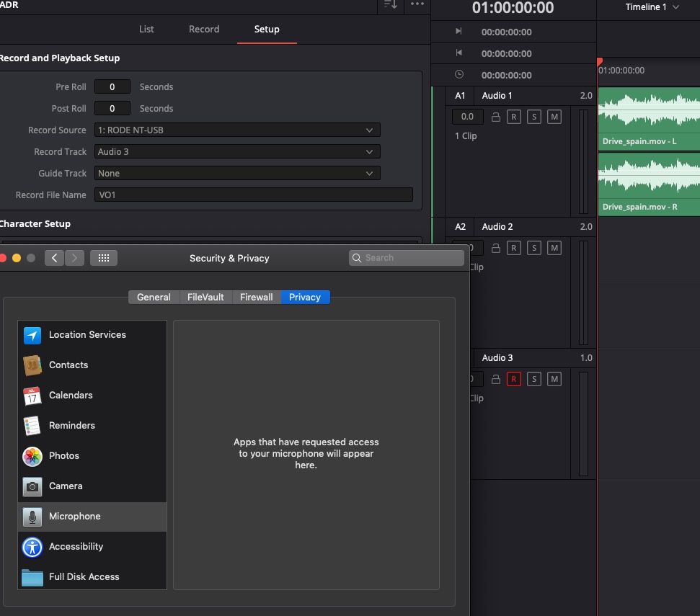This screenshot has width=700, height=616.
Task: Open the ADR sort options icon
Action: pos(391,4)
